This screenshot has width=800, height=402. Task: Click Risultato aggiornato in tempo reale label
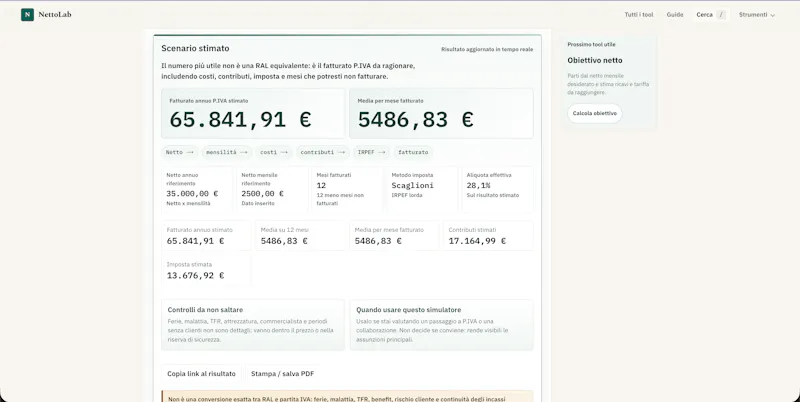pos(487,49)
